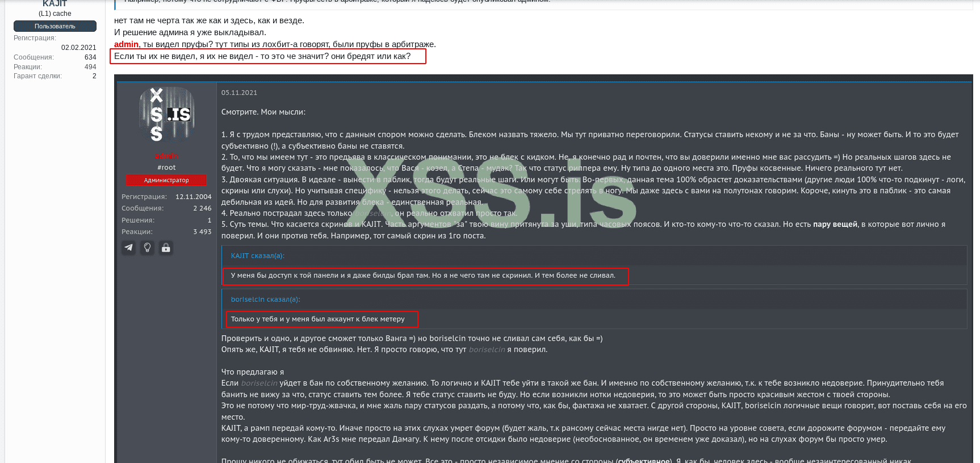Click admin's Реакции count 3 493
This screenshot has height=463, width=980.
[202, 231]
